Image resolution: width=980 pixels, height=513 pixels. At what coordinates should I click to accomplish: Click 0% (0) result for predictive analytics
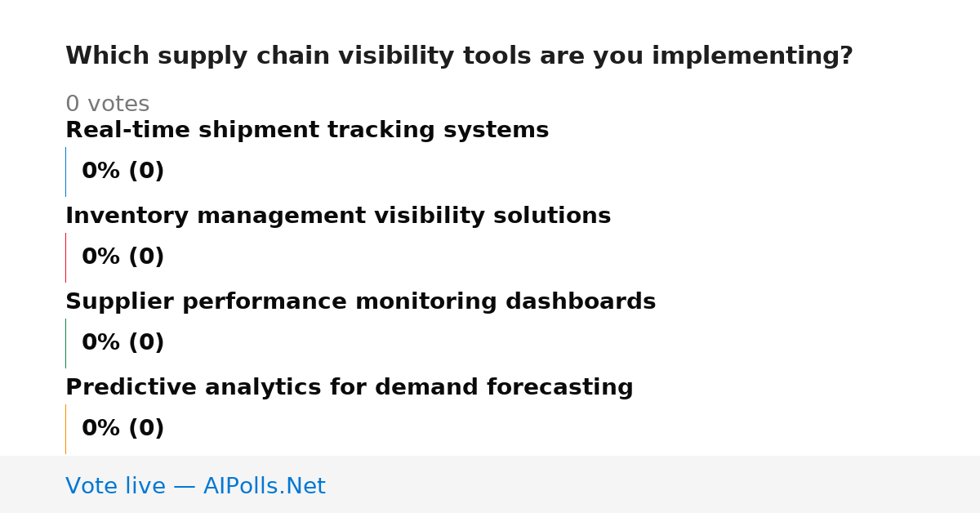pos(122,429)
